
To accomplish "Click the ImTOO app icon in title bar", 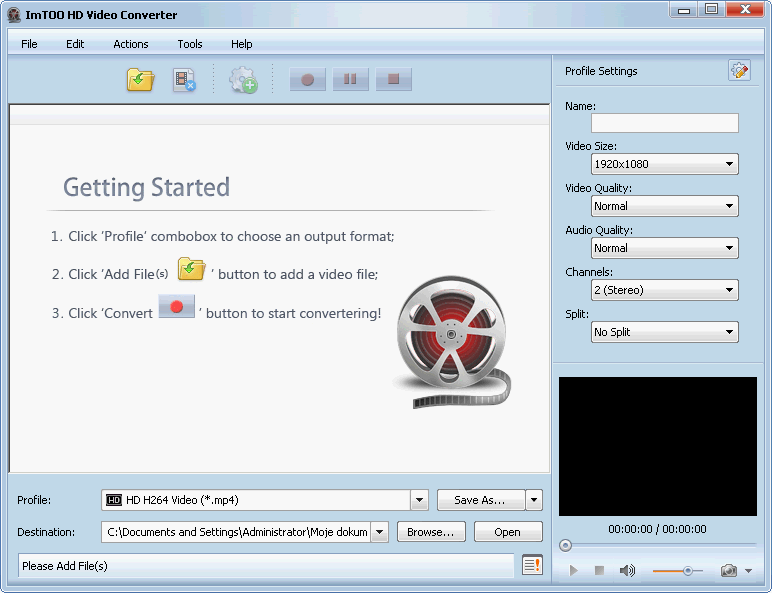I will click(x=14, y=15).
